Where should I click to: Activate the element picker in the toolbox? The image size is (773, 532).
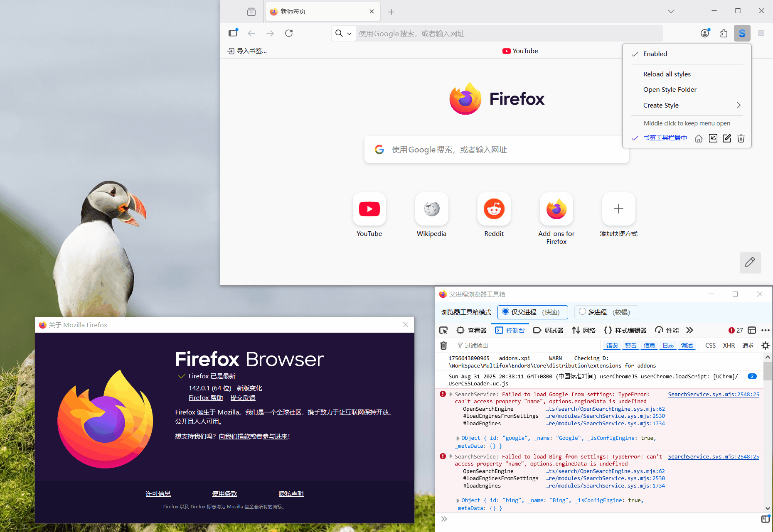coord(443,330)
